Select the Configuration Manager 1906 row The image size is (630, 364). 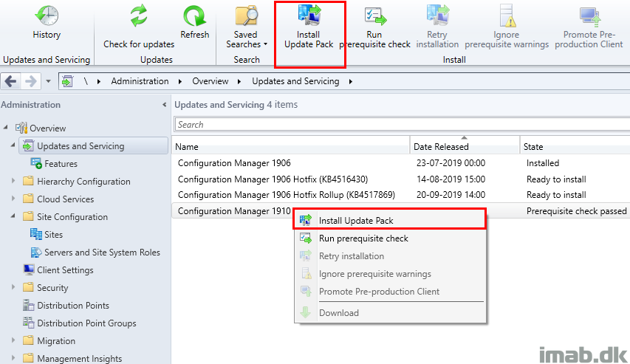coord(401,163)
